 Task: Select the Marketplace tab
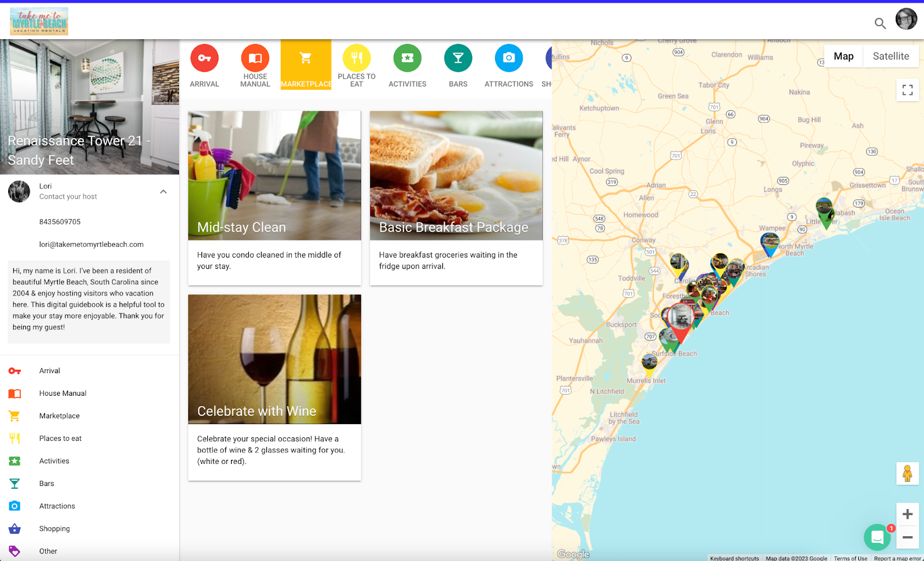[x=306, y=65]
